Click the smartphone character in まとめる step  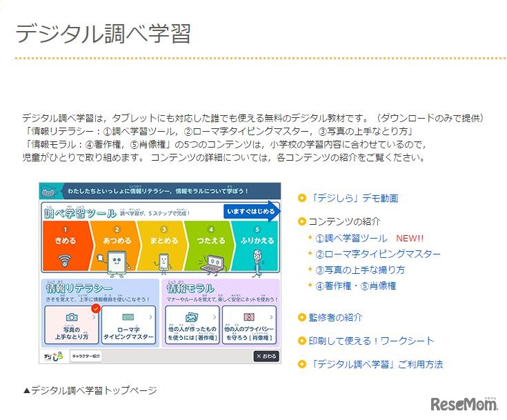163,263
